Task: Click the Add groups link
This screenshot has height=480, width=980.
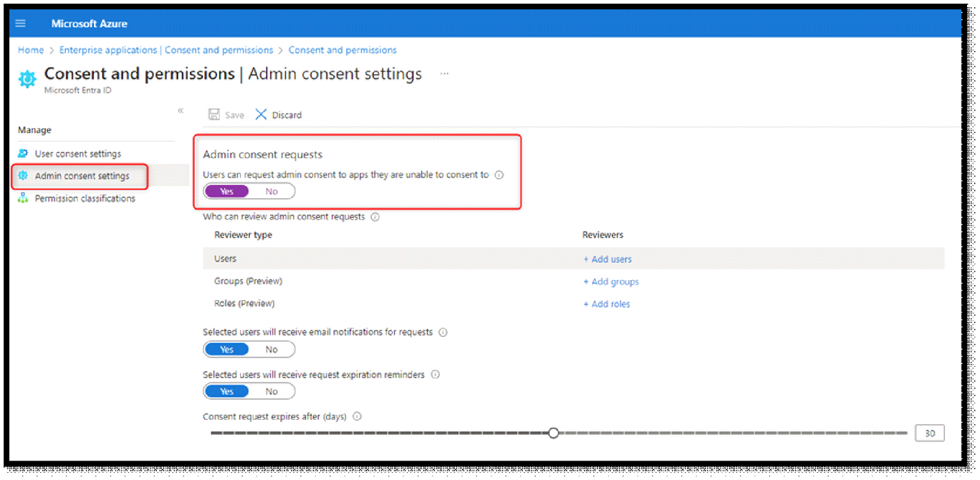Action: pyautogui.click(x=611, y=282)
